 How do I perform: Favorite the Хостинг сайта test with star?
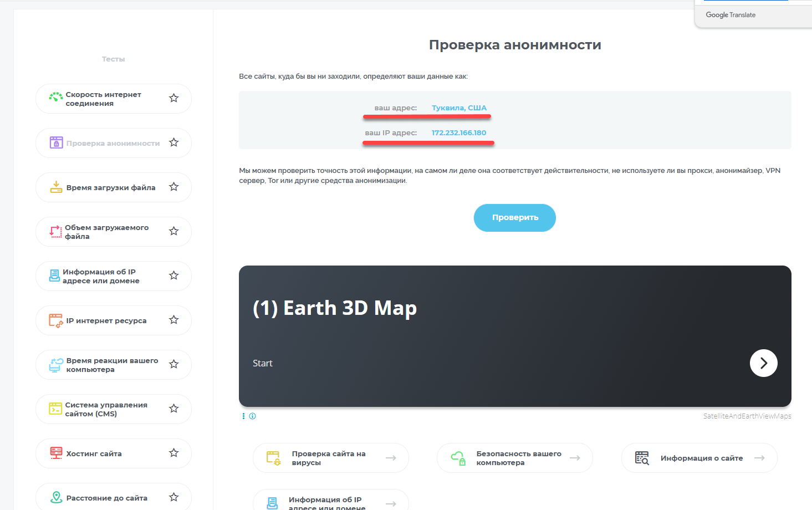(173, 453)
